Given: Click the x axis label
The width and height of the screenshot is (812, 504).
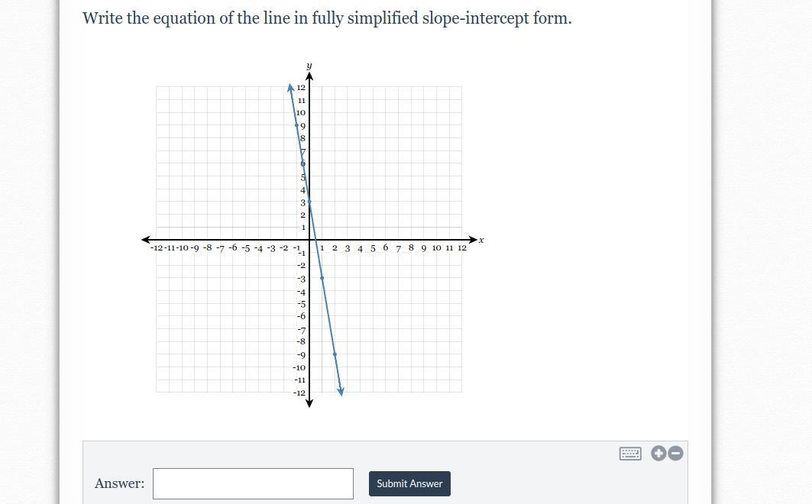Looking at the screenshot, I should point(481,240).
